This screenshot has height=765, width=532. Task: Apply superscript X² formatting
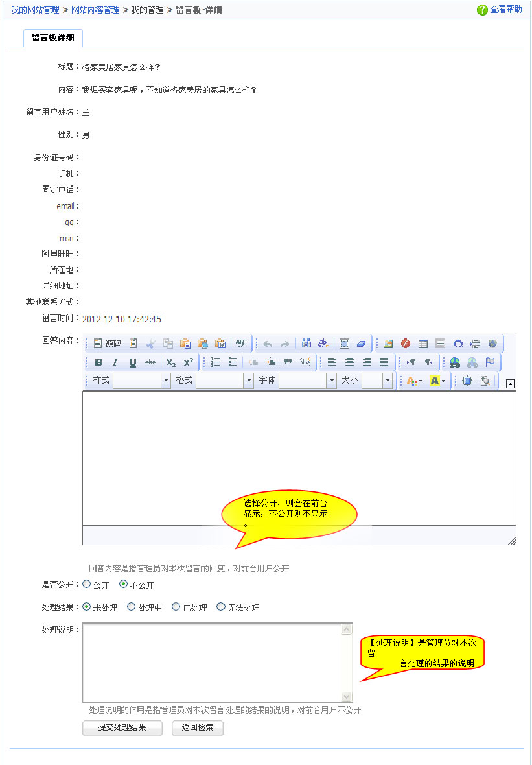pyautogui.click(x=188, y=362)
